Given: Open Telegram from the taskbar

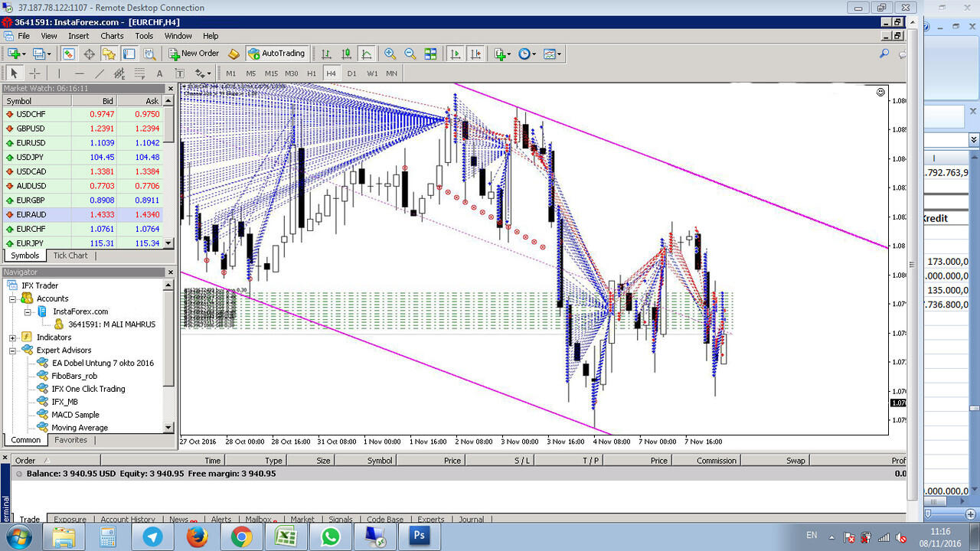Looking at the screenshot, I should pos(153,536).
